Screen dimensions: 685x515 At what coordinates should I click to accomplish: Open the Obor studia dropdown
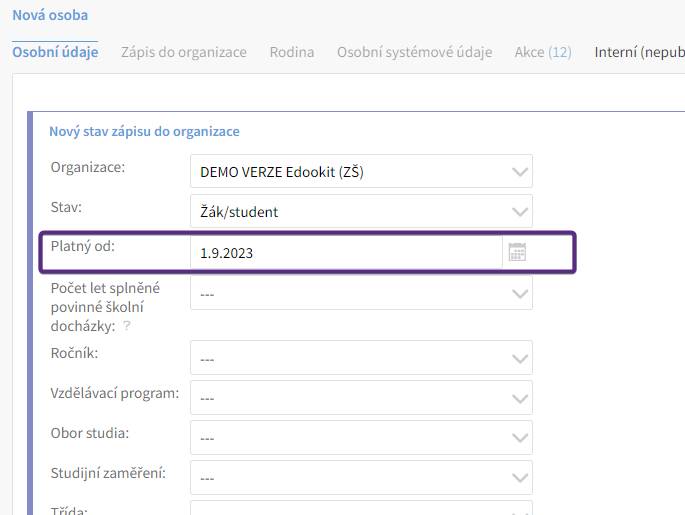(361, 438)
